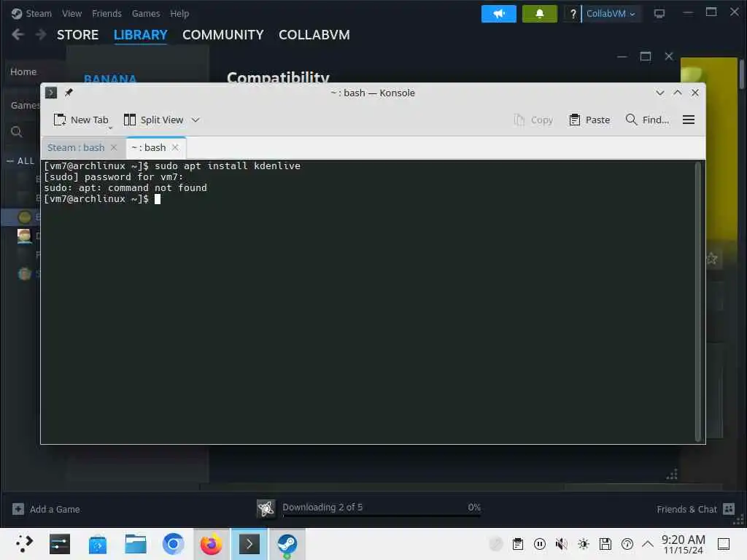Click Add a Game
This screenshot has height=560, width=747.
[46, 509]
